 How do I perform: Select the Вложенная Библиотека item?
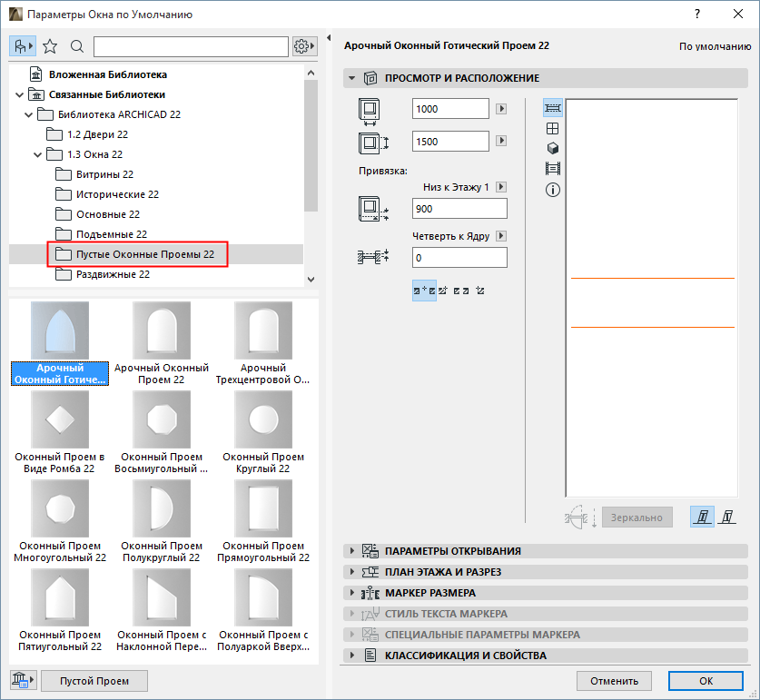[108, 74]
